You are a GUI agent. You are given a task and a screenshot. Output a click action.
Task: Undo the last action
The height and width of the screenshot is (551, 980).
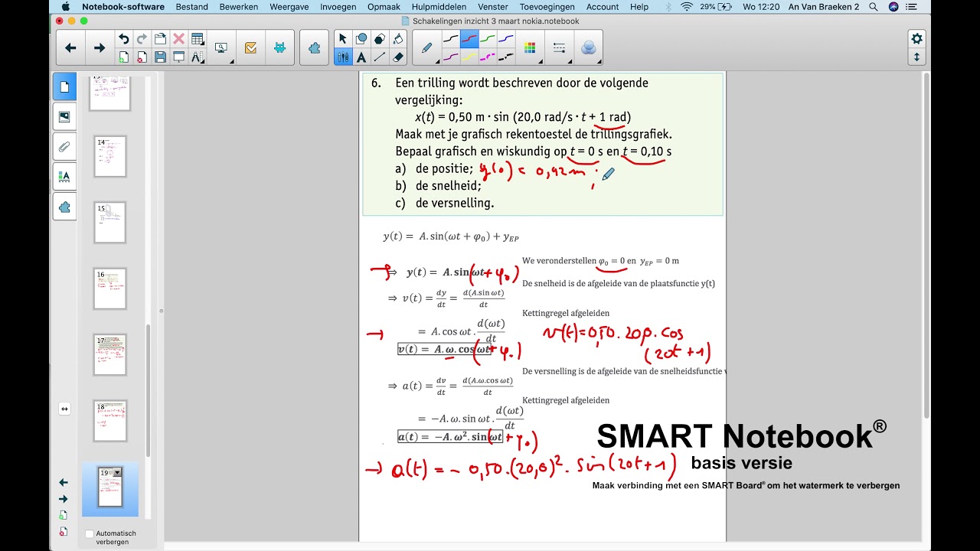coord(123,39)
